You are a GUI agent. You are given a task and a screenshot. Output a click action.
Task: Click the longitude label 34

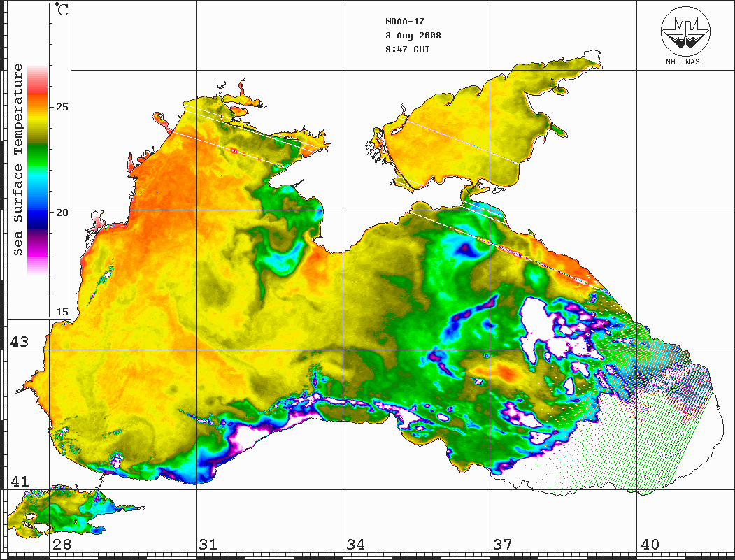(x=355, y=544)
